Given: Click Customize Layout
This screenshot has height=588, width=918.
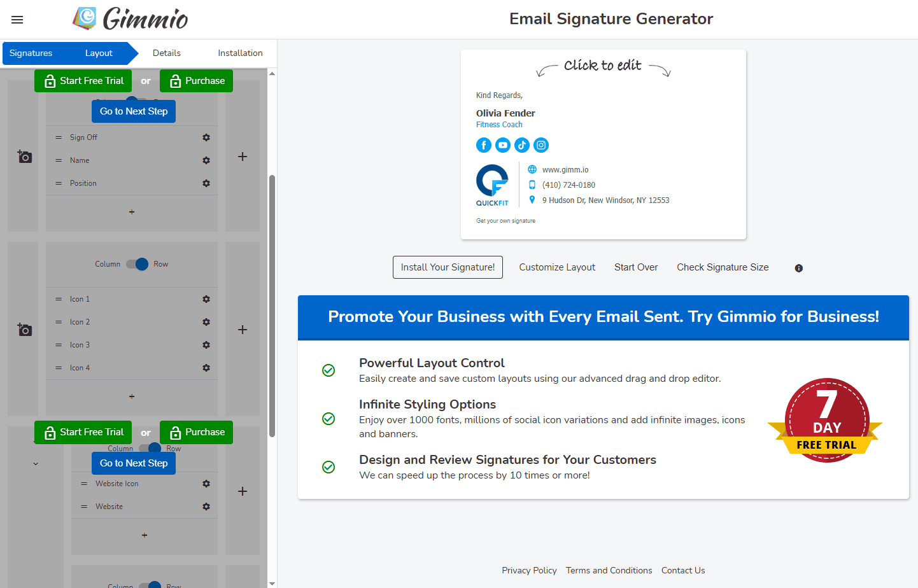Looking at the screenshot, I should point(557,267).
